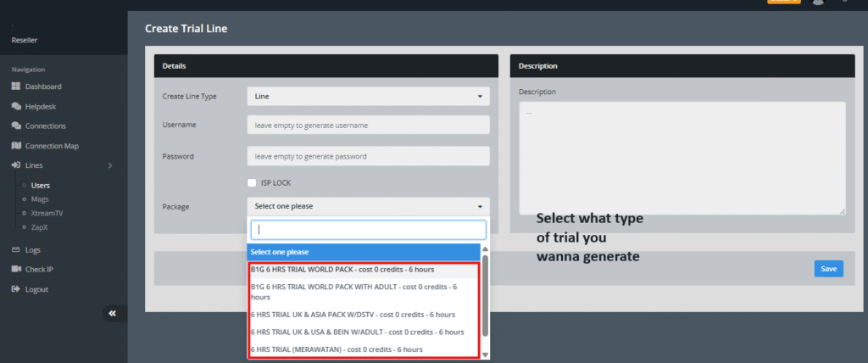Click the Logs icon in sidebar

[x=16, y=250]
